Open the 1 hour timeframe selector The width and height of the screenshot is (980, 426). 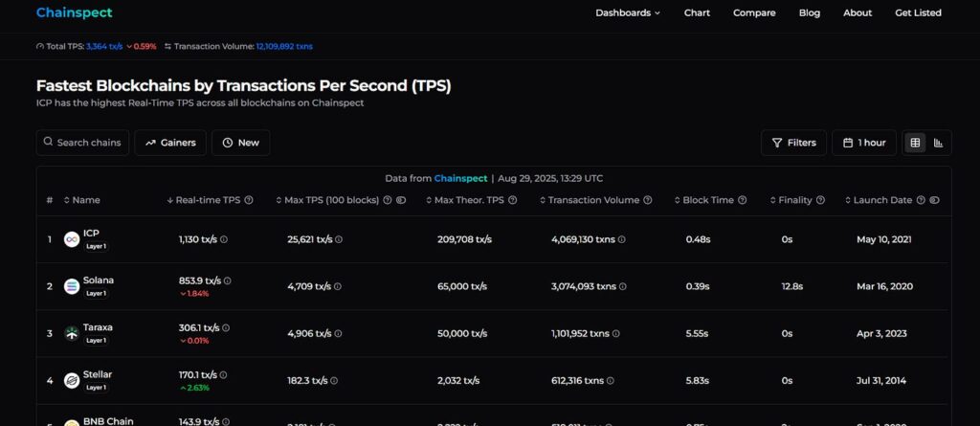(864, 143)
